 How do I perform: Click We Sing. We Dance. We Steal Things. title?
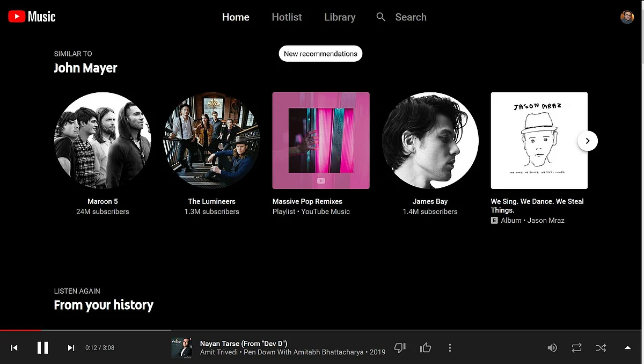537,206
